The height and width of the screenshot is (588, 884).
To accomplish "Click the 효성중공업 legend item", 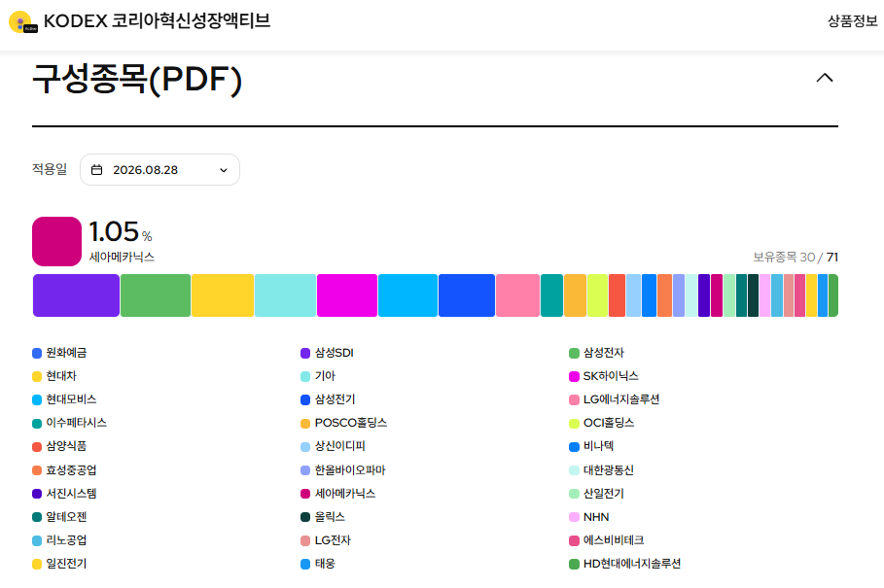I will [x=64, y=469].
